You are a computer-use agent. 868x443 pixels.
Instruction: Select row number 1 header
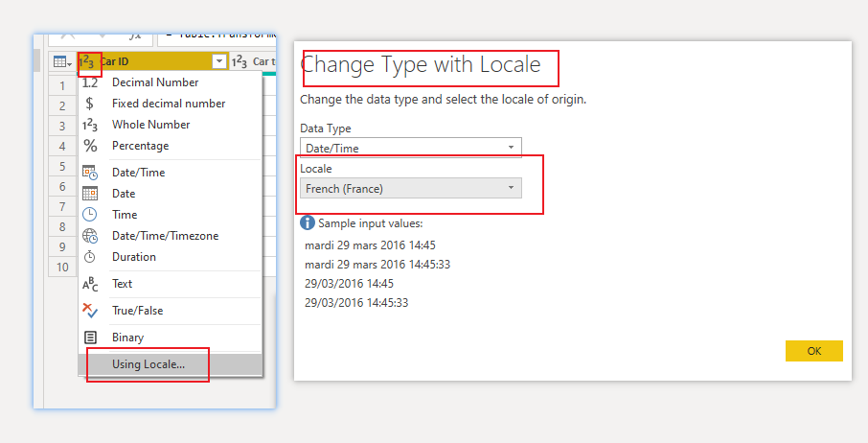[x=62, y=86]
